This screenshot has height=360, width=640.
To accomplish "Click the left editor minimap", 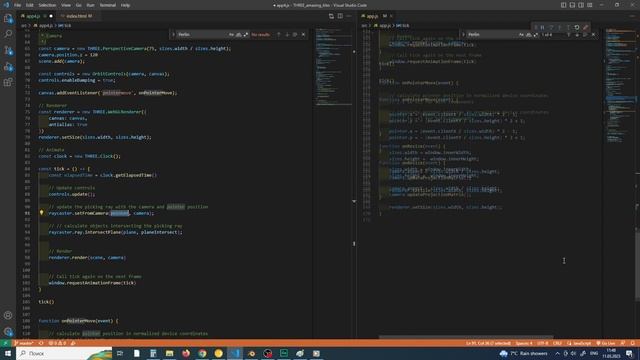I will pos(333,67).
